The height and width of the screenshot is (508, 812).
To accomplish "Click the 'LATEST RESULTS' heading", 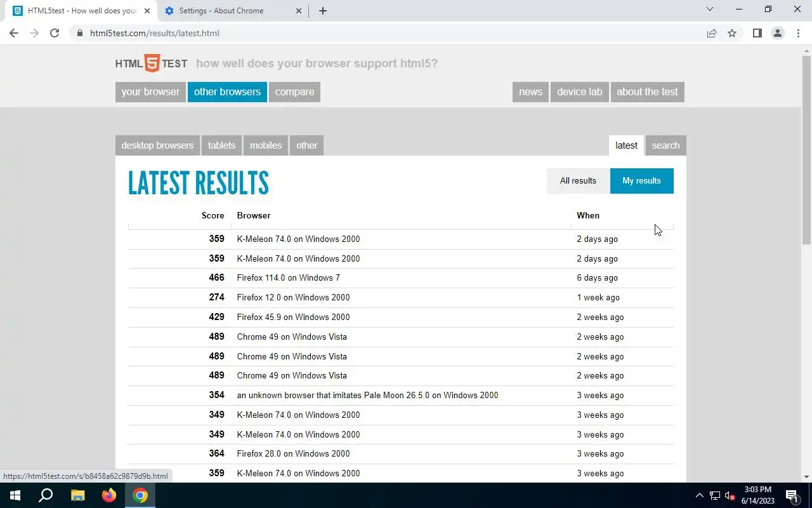I will point(199,183).
